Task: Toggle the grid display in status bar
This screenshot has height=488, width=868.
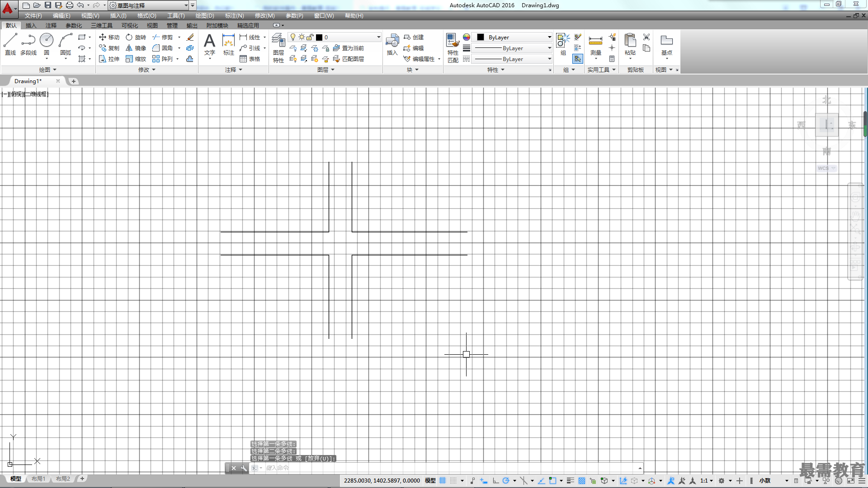Action: (443, 480)
